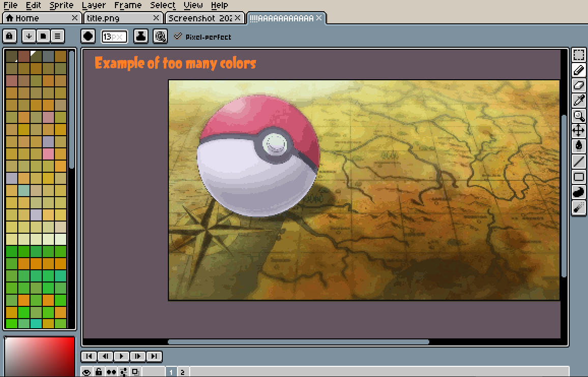588x377 pixels.
Task: Close the Screenshot tab
Action: (x=238, y=18)
